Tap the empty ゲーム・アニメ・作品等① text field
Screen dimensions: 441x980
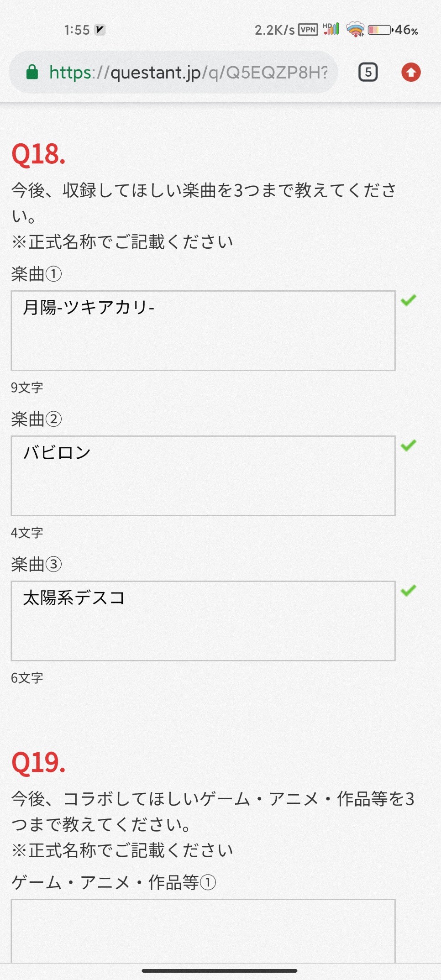point(203,931)
